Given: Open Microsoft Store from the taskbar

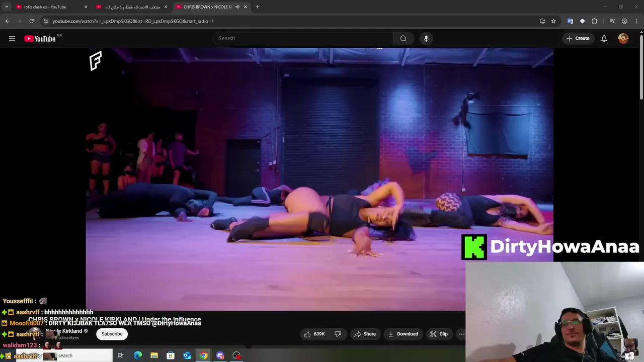Looking at the screenshot, I should [x=171, y=355].
